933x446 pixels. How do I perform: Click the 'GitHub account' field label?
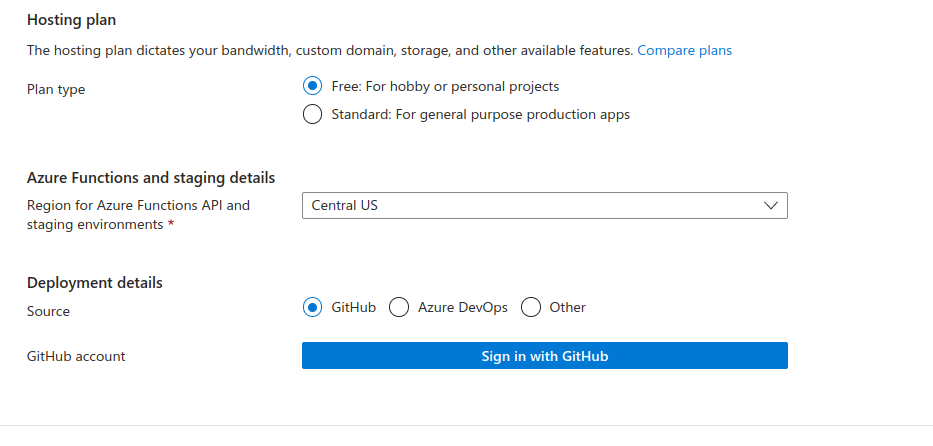(76, 356)
